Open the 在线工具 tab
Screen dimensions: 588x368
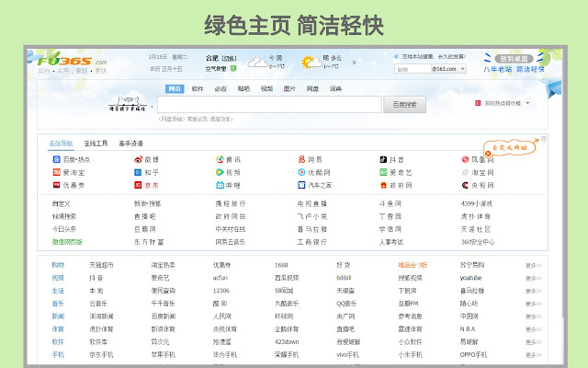96,144
